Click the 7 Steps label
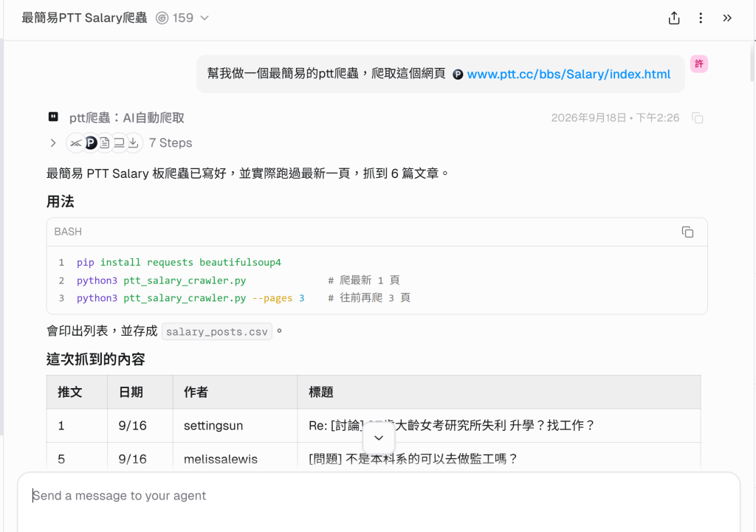 click(171, 143)
